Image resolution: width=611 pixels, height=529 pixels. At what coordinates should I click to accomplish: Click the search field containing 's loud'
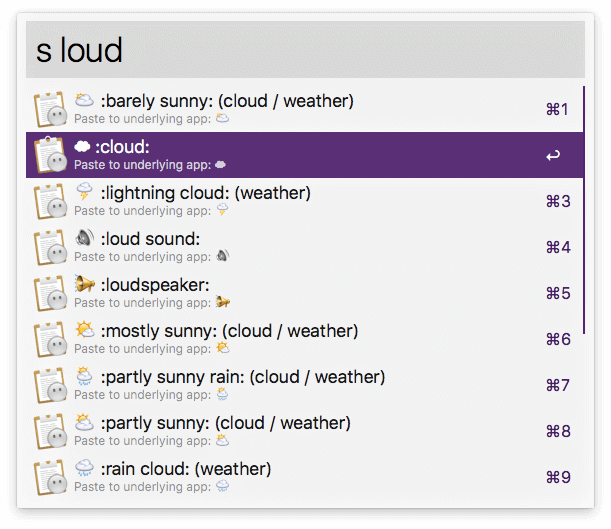306,49
